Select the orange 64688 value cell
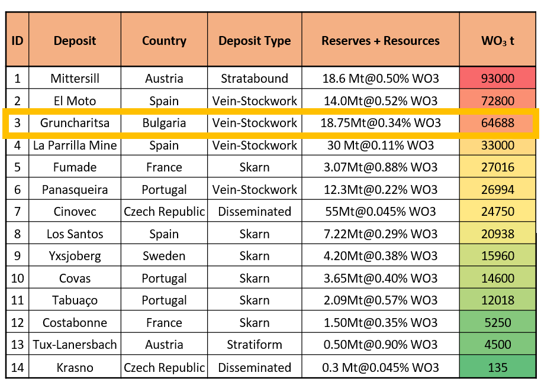Screen dimensions: 541x392 (x=497, y=123)
